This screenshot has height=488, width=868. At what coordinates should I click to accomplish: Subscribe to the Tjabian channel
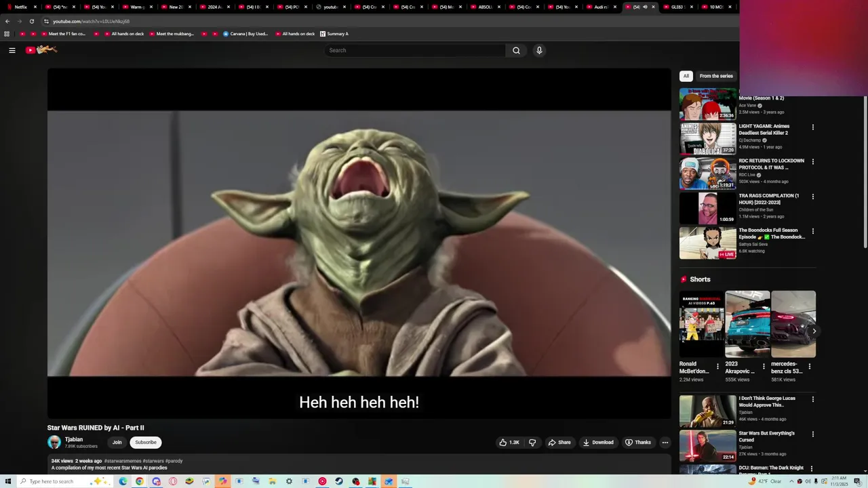(145, 443)
